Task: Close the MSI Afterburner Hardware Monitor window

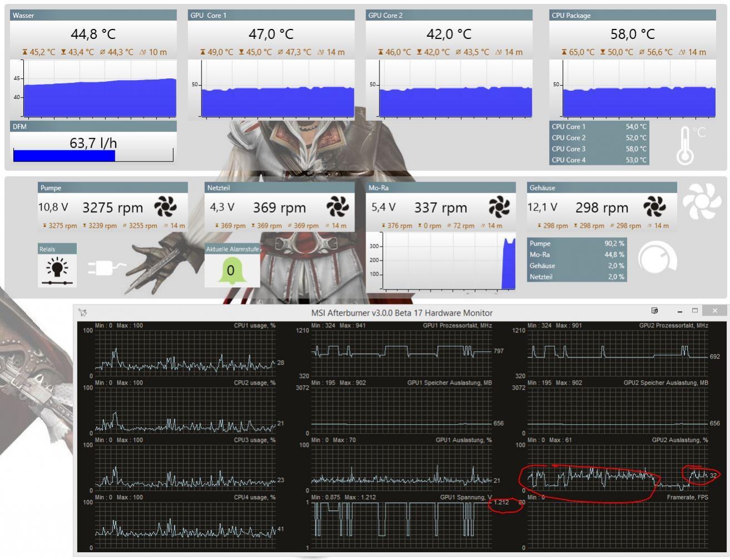Action: pyautogui.click(x=714, y=311)
